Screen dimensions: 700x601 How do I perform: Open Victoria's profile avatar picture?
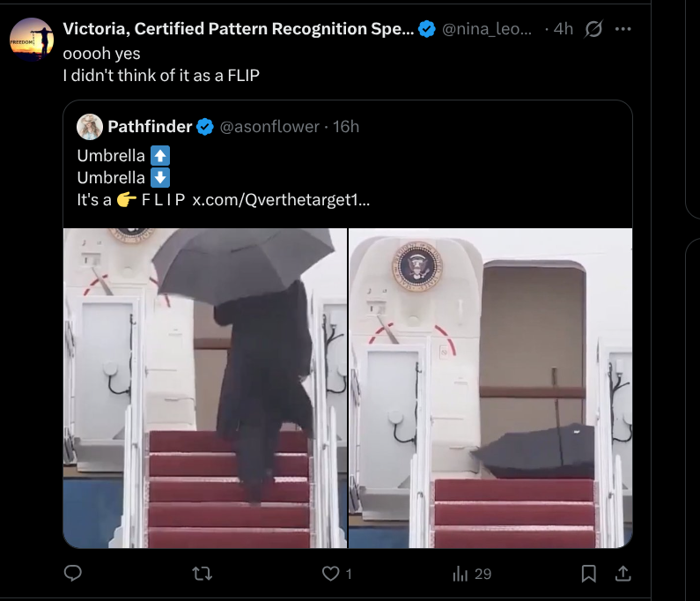coord(32,41)
